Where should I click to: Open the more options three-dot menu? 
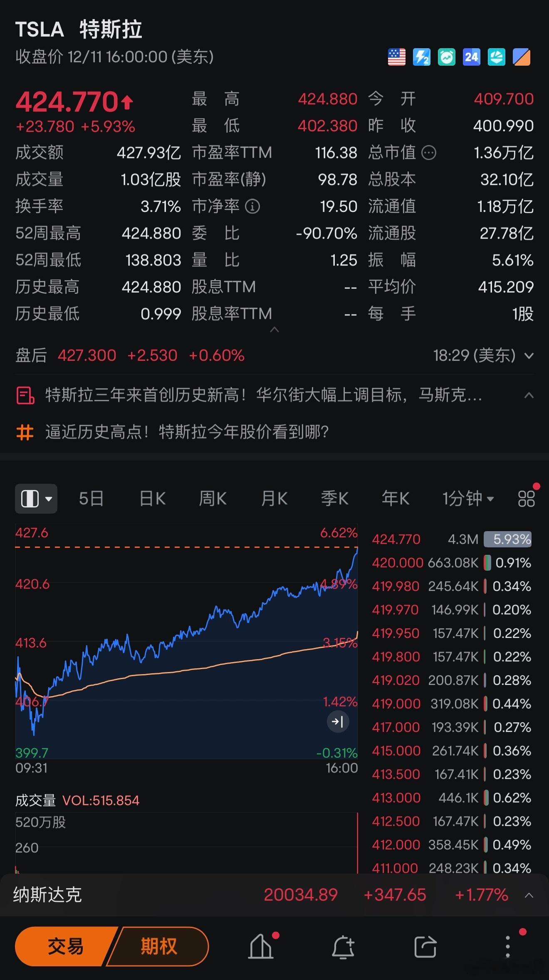pos(507,947)
